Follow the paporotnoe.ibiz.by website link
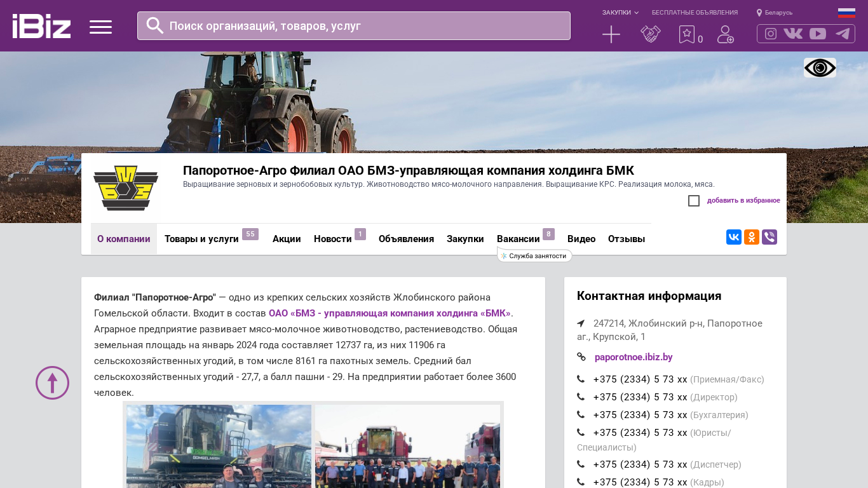This screenshot has width=868, height=488. coord(634,357)
